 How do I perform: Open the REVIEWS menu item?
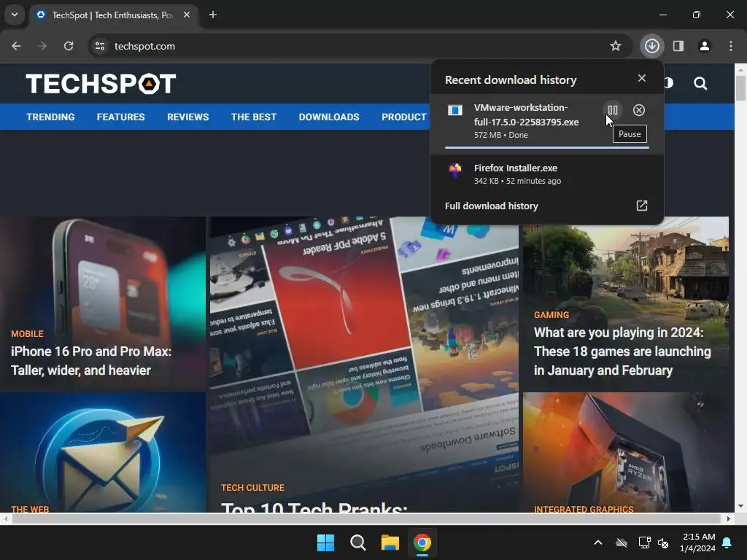(x=187, y=117)
